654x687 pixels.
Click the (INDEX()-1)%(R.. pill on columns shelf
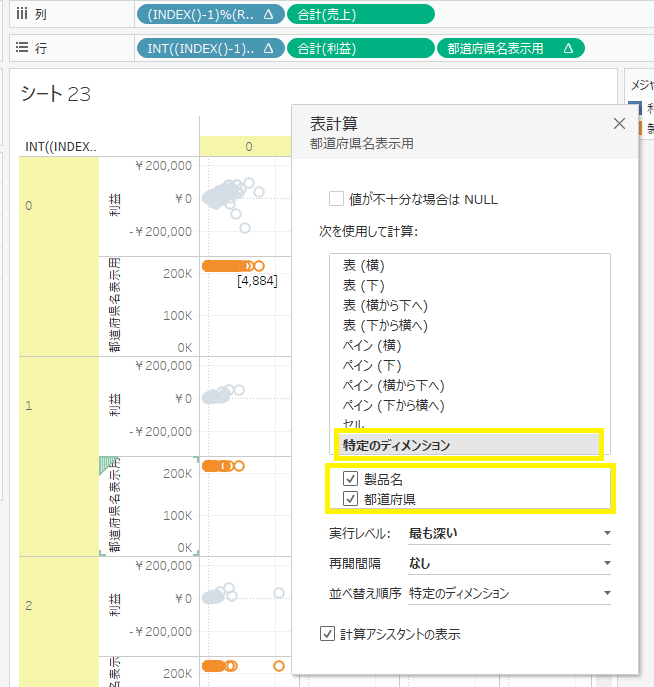tap(211, 14)
